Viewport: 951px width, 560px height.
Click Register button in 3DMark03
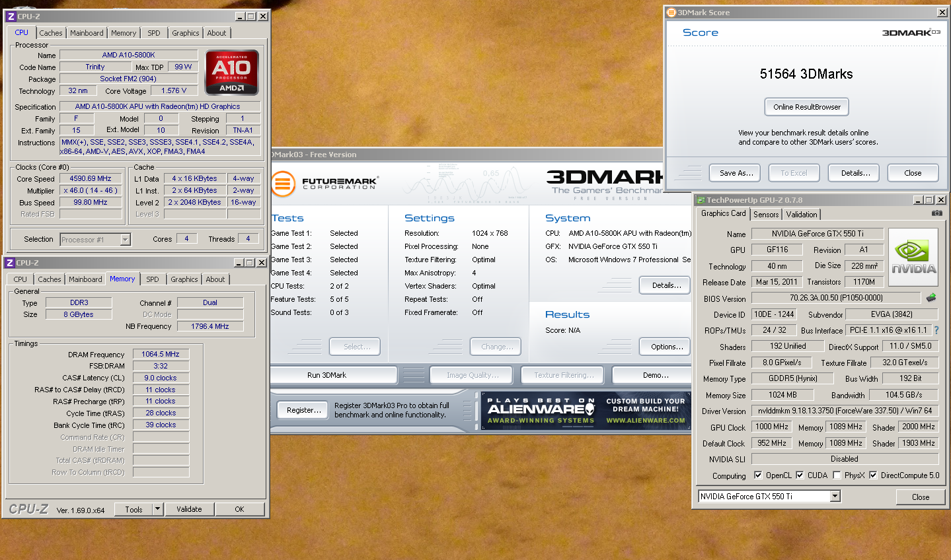(303, 410)
